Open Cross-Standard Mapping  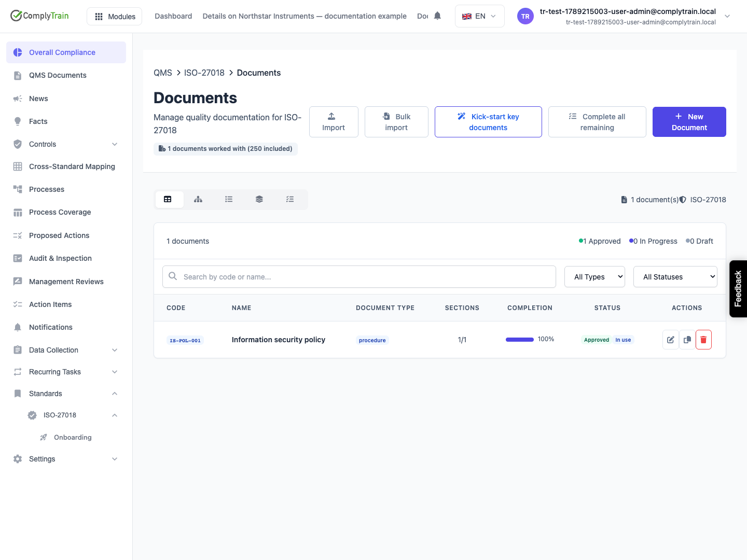click(66, 166)
